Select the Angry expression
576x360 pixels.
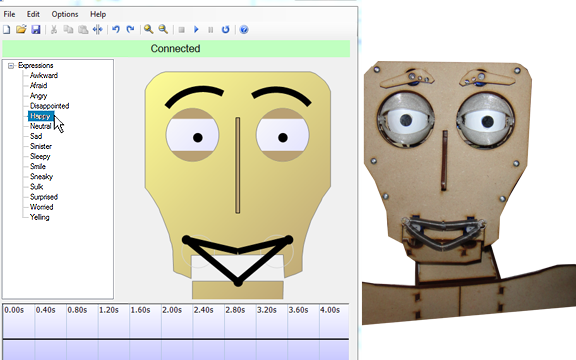[x=39, y=96]
